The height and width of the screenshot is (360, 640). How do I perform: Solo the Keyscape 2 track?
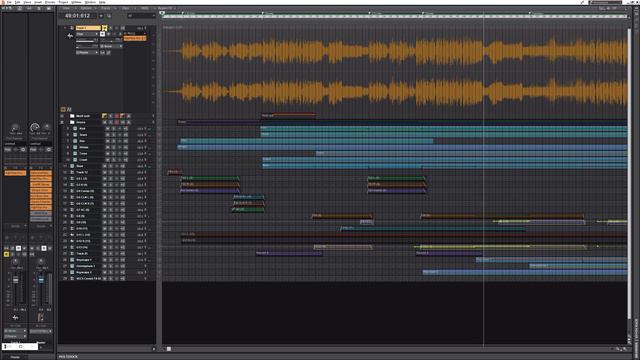tap(111, 272)
